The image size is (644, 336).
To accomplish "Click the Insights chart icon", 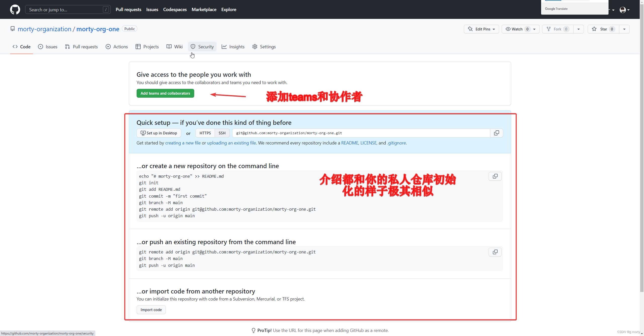I will point(224,47).
